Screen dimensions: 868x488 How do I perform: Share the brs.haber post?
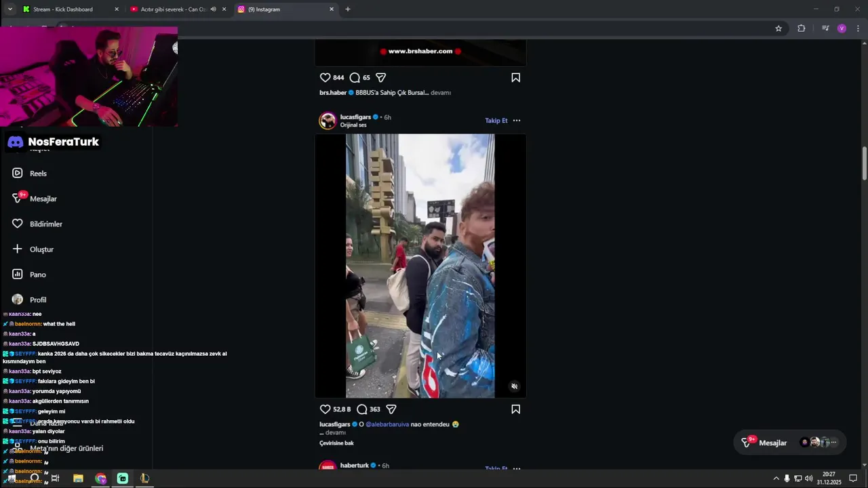(x=381, y=77)
